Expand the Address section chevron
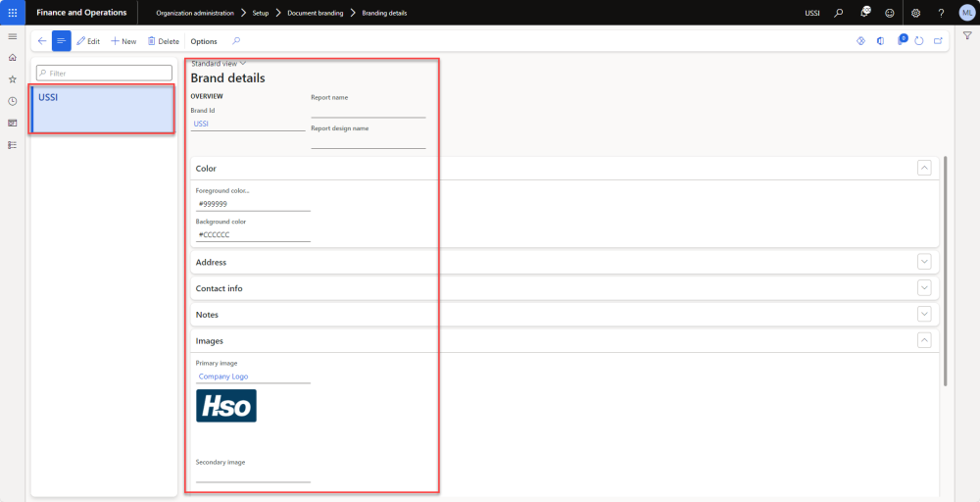 click(924, 262)
